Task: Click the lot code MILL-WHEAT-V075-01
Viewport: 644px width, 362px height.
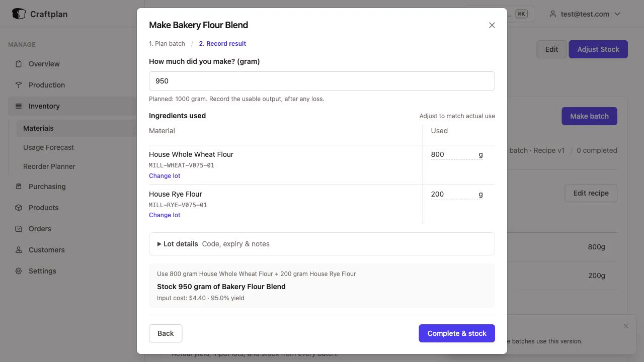Action: [x=182, y=165]
